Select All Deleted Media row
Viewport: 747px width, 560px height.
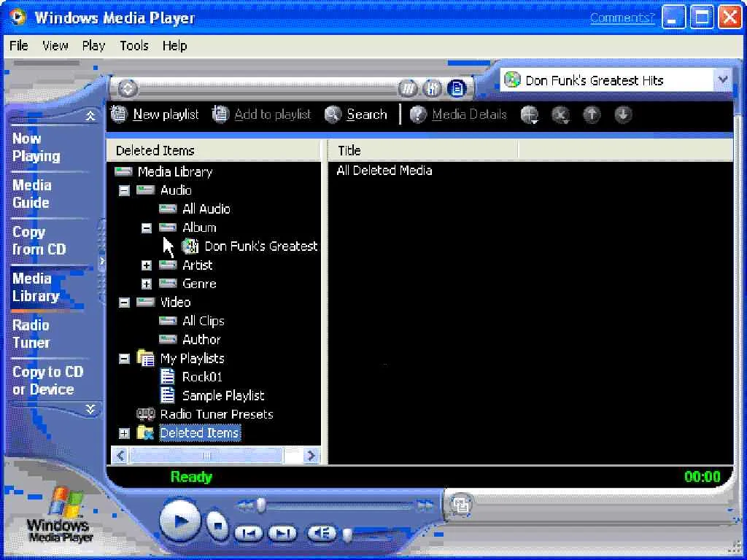coord(384,171)
